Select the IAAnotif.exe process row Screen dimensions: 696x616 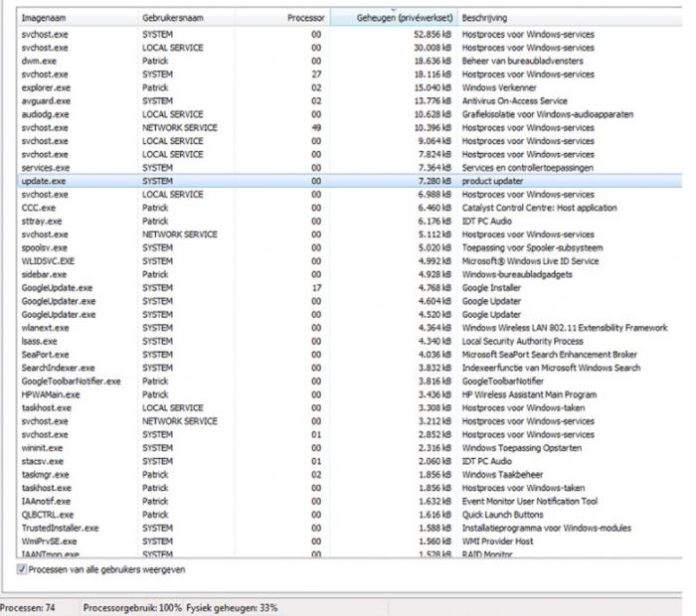(349, 501)
